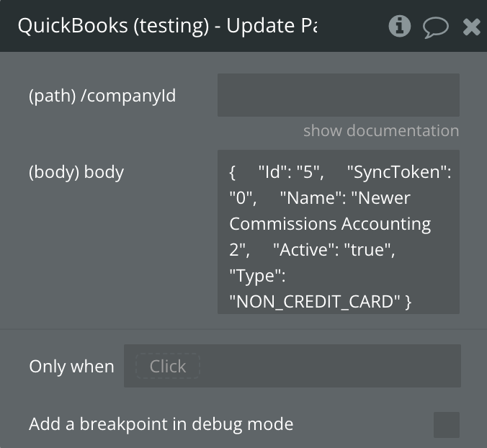Click the QuickBooks (testing) panel title
487x448 pixels.
(167, 27)
